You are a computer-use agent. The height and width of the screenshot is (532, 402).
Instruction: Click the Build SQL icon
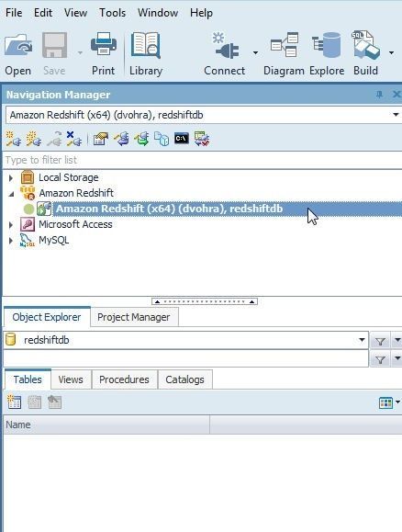click(365, 45)
